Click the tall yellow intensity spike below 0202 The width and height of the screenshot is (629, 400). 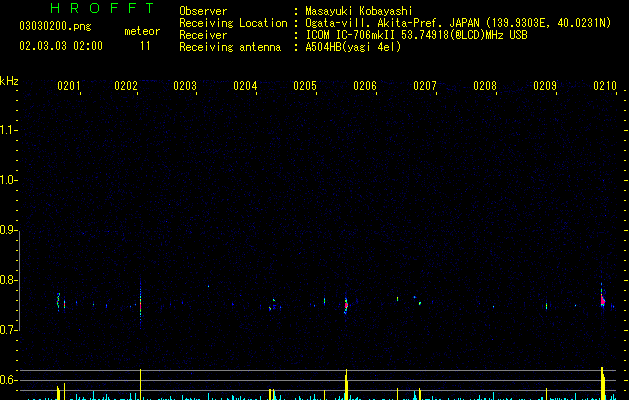[x=140, y=384]
